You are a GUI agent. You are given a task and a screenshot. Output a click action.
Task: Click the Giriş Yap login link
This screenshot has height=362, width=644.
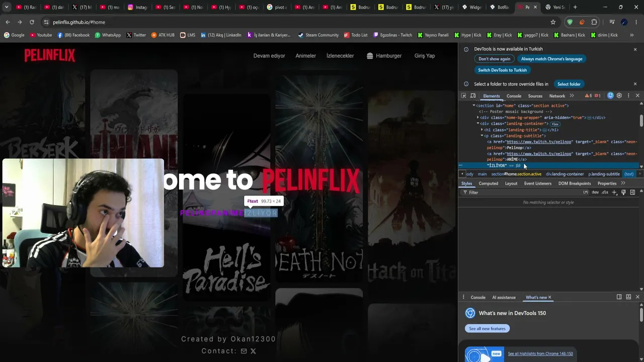click(425, 56)
